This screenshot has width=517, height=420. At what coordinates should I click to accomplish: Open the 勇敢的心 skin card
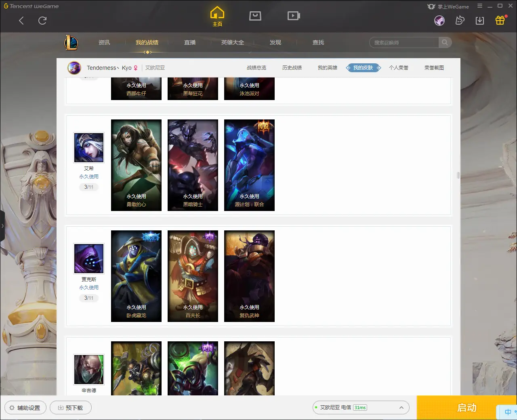click(136, 165)
